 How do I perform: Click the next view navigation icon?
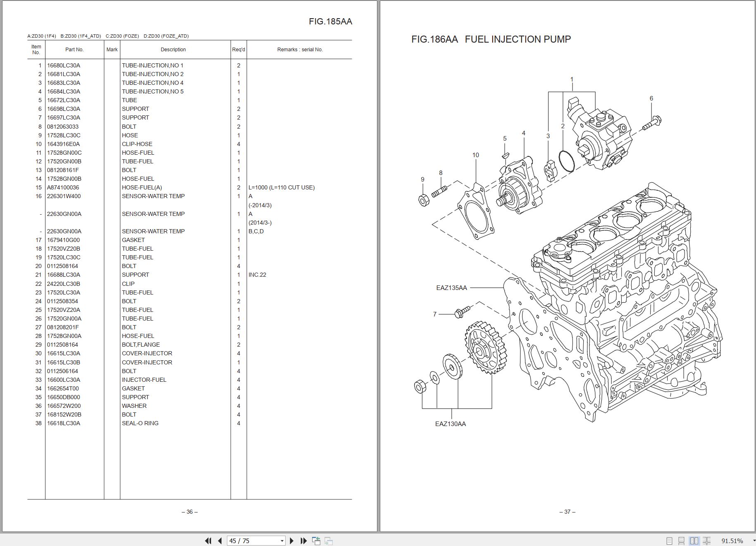329,541
